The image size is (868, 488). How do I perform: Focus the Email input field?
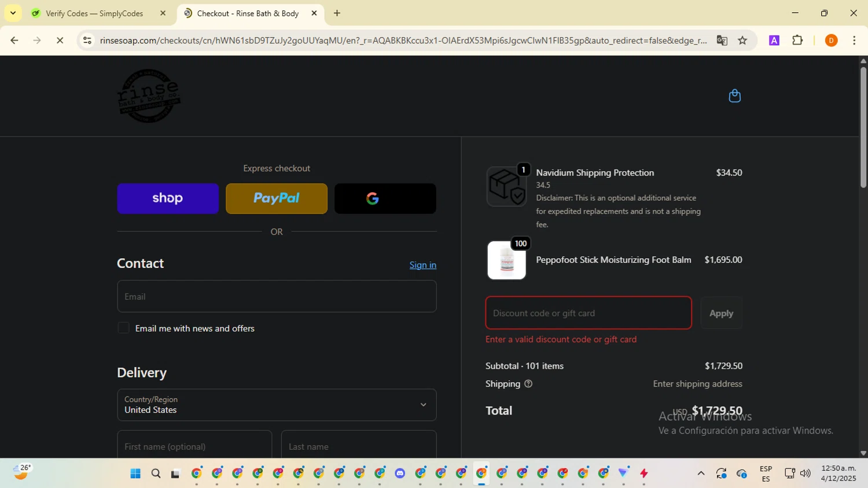(x=277, y=296)
